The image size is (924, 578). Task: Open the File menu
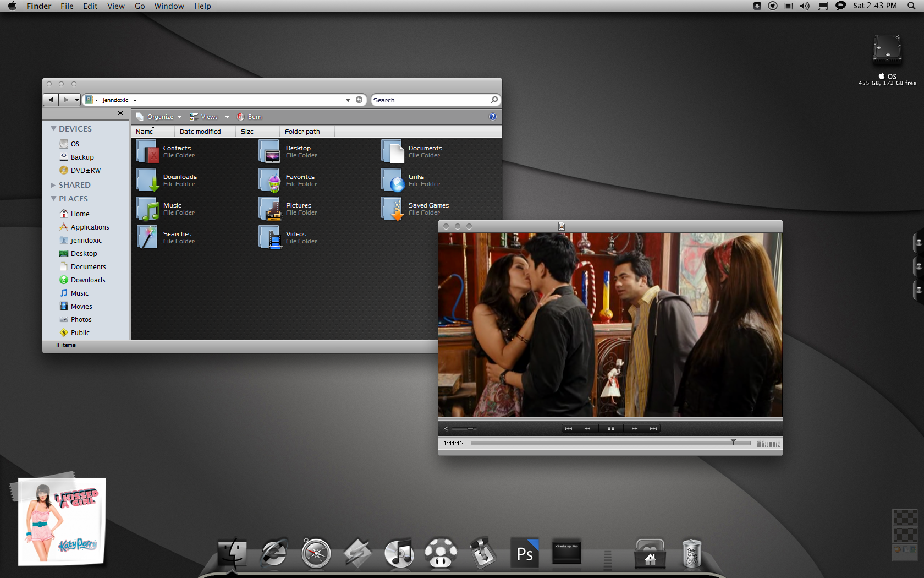[67, 6]
